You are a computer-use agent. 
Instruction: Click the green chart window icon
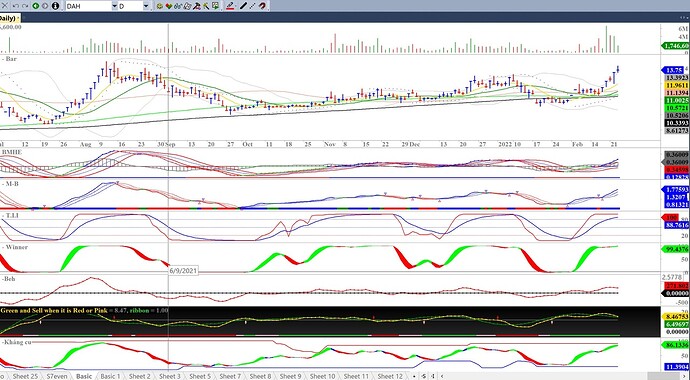pyautogui.click(x=215, y=6)
